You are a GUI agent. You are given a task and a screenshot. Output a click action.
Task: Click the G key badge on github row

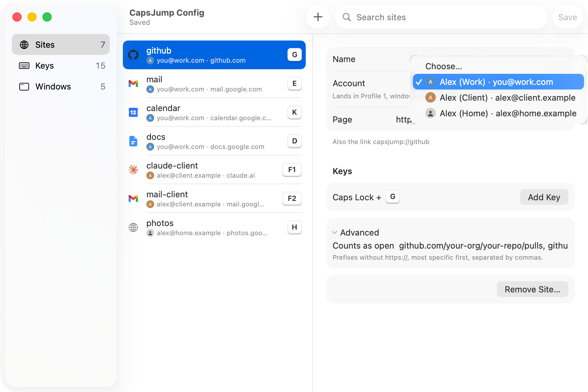(295, 55)
